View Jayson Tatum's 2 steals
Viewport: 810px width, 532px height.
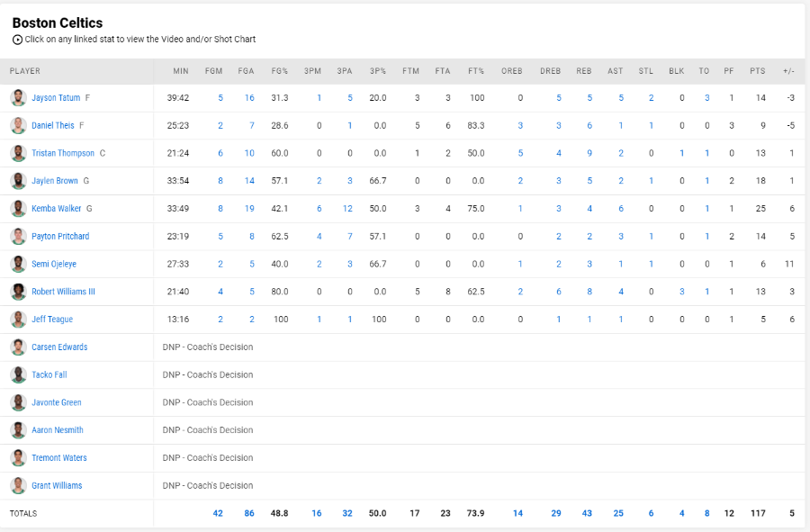652,97
